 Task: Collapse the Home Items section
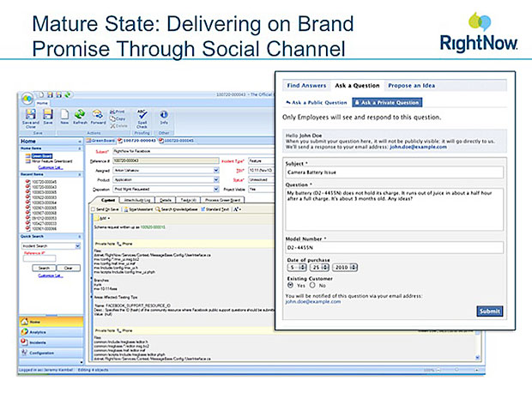tap(80, 148)
